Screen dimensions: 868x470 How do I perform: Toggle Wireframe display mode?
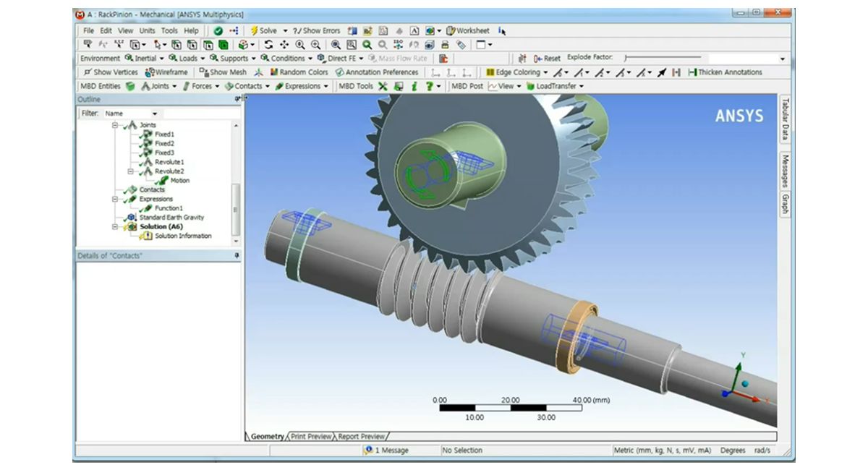click(166, 72)
